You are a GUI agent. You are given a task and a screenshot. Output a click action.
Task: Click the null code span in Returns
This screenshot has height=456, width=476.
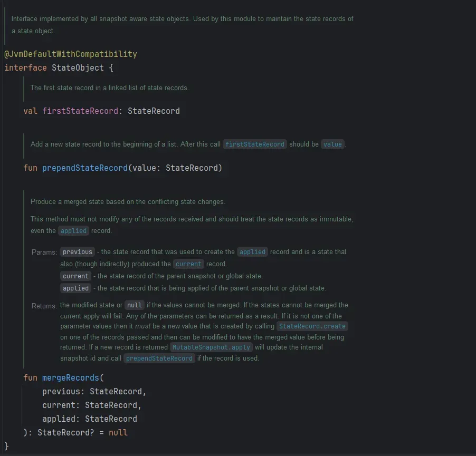click(135, 305)
